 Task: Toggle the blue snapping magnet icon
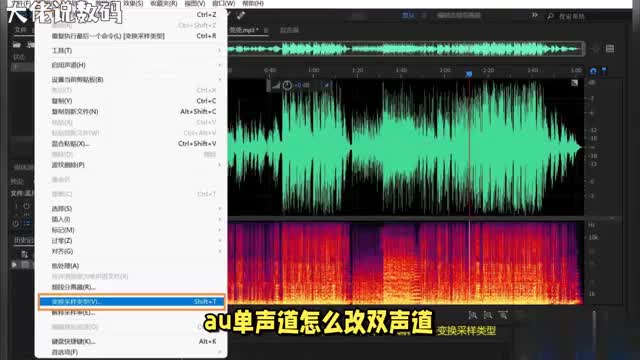click(x=593, y=71)
